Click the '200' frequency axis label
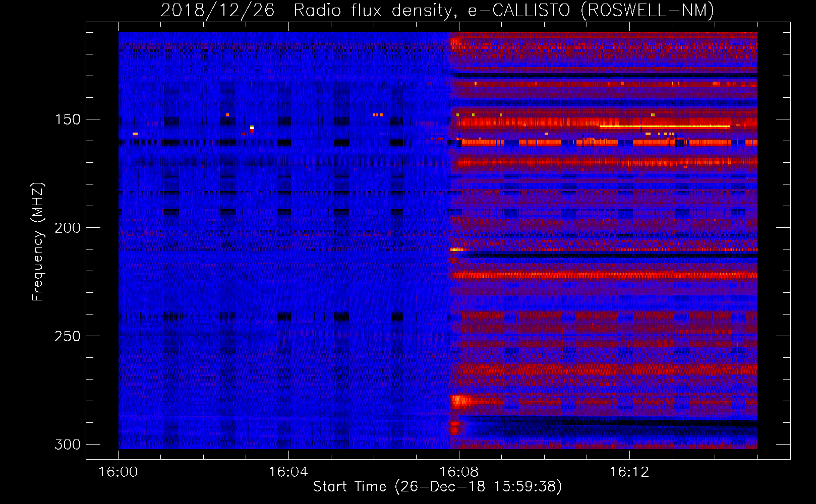The width and height of the screenshot is (816, 504). (x=68, y=228)
